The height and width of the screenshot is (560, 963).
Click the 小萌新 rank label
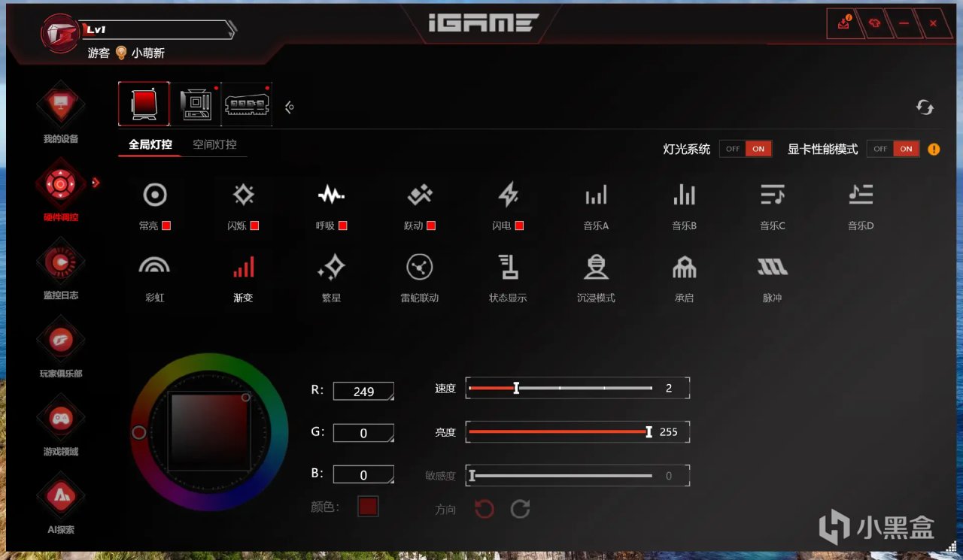148,53
